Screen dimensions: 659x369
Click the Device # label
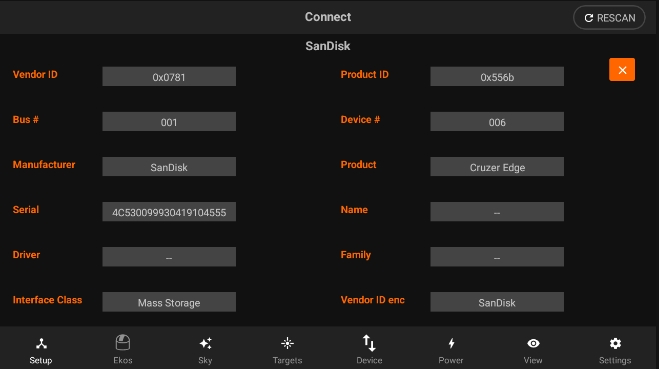tap(360, 119)
